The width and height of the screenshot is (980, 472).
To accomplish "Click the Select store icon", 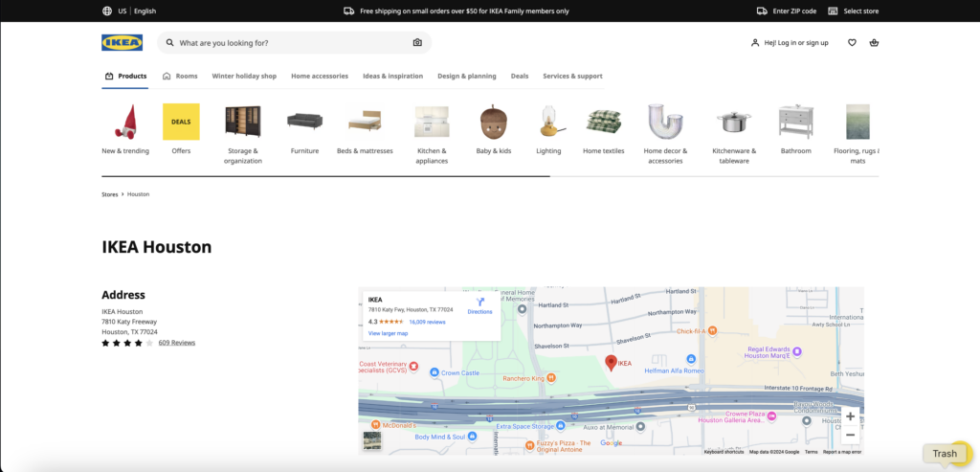I will point(833,11).
